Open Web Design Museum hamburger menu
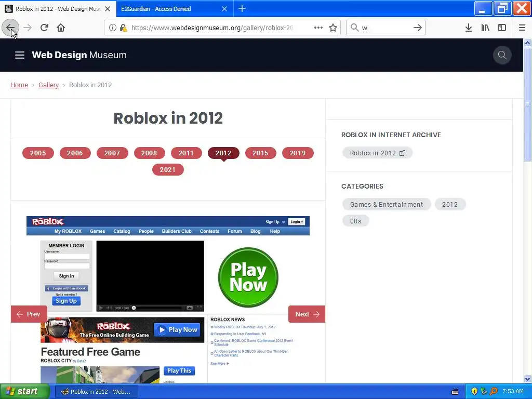532x399 pixels. pyautogui.click(x=20, y=55)
